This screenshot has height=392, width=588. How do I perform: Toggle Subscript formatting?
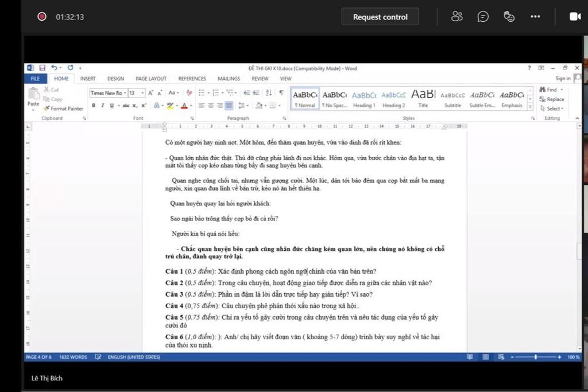tap(135, 106)
